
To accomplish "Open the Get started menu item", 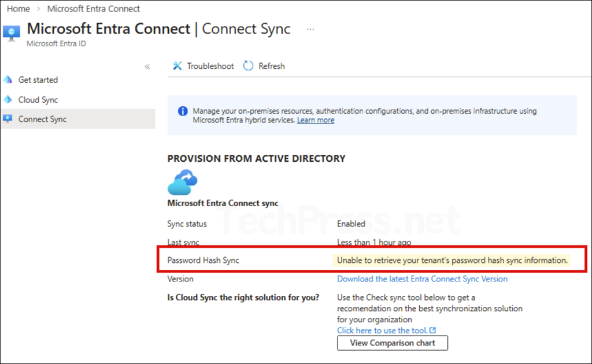I will click(38, 80).
